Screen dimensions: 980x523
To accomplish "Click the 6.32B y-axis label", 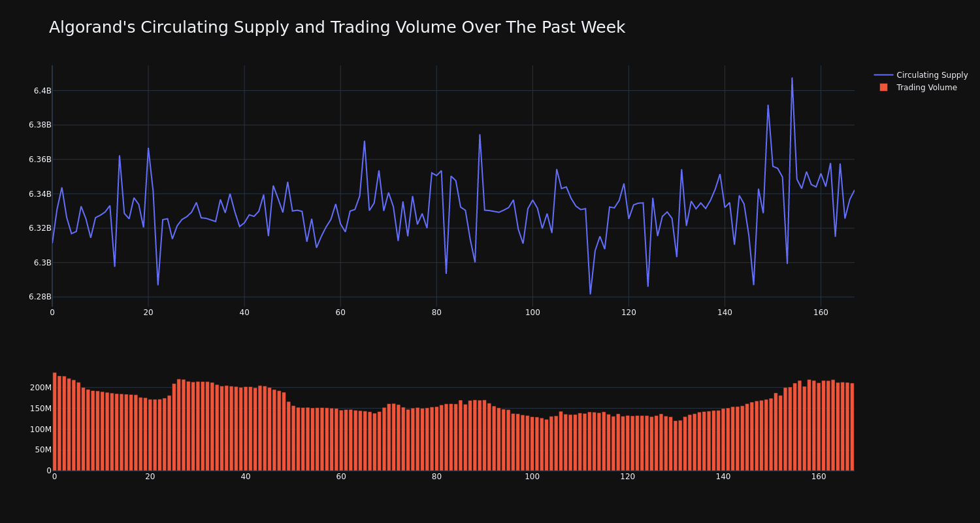I will [40, 228].
